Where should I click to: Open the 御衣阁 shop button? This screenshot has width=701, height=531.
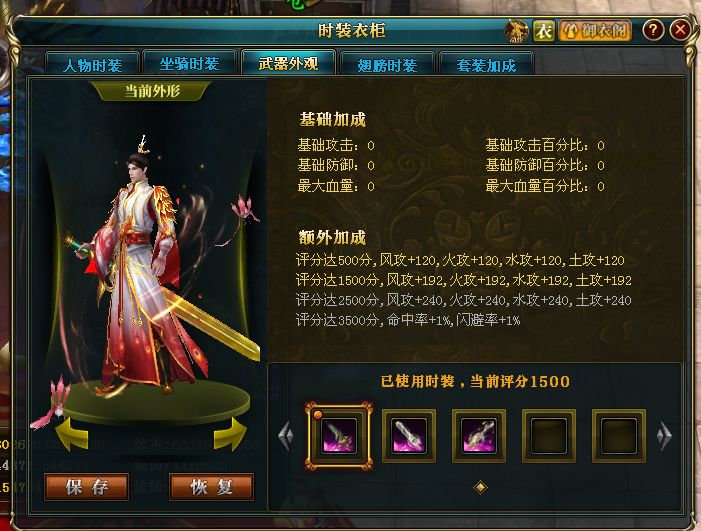pos(595,31)
